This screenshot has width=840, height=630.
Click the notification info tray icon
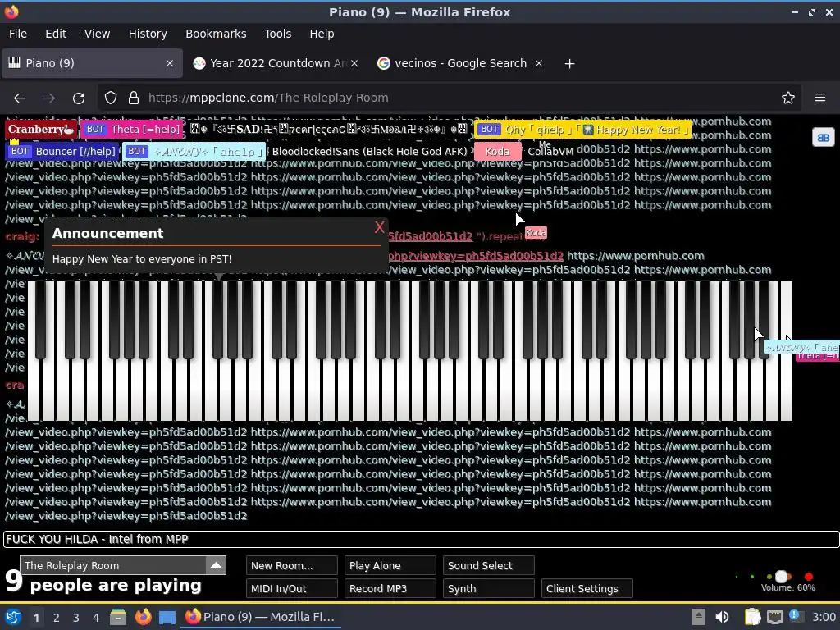pyautogui.click(x=796, y=616)
